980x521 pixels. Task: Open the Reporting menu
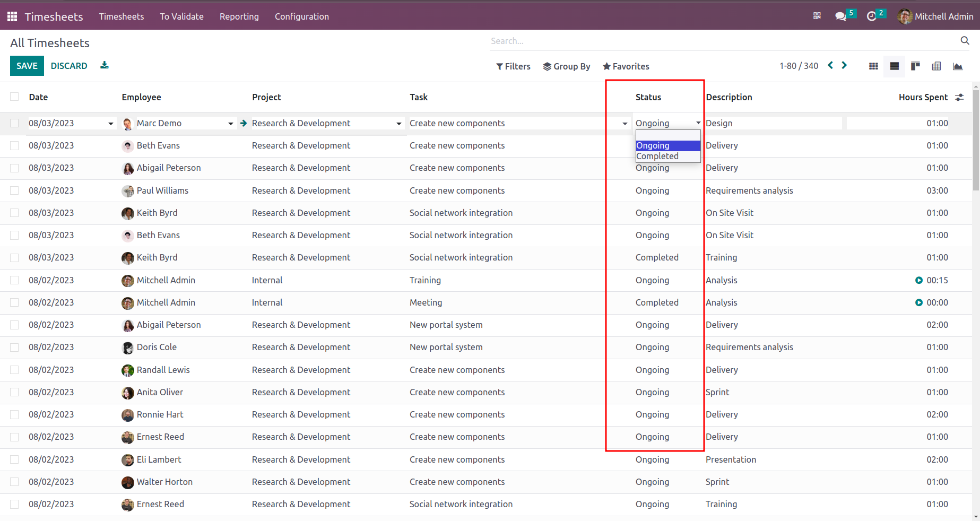239,16
